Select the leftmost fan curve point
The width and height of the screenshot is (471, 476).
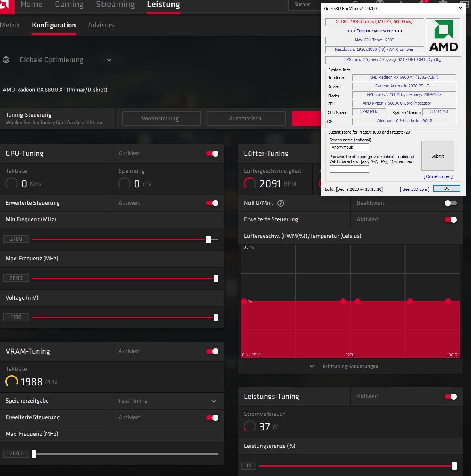coord(244,301)
